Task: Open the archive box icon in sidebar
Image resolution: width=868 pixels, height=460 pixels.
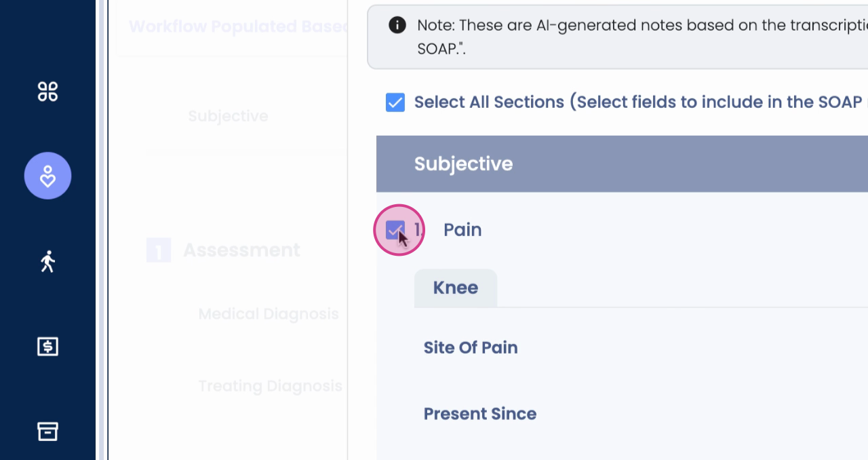Action: click(47, 431)
